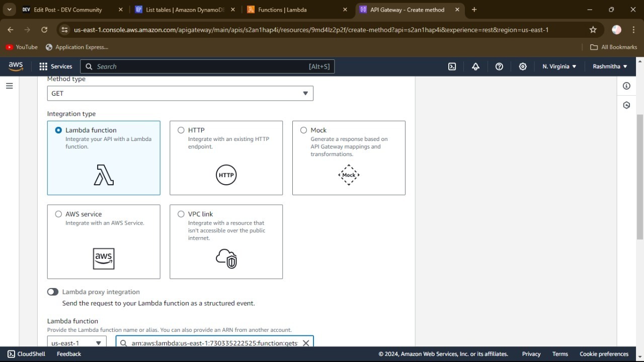Open the Privacy footer link
This screenshot has height=362, width=644.
531,354
